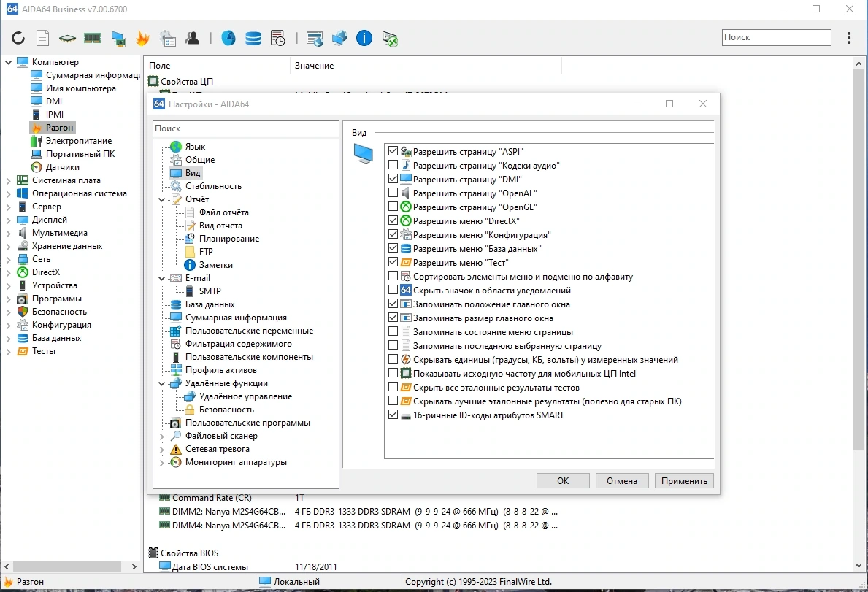Select Стабильность in settings tree
Image resolution: width=868 pixels, height=592 pixels.
pyautogui.click(x=213, y=186)
